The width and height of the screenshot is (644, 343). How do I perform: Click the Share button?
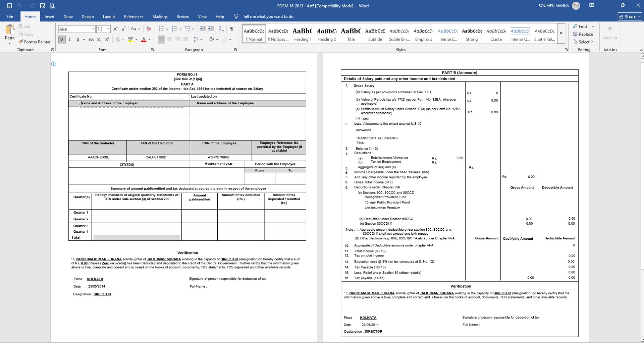630,16
